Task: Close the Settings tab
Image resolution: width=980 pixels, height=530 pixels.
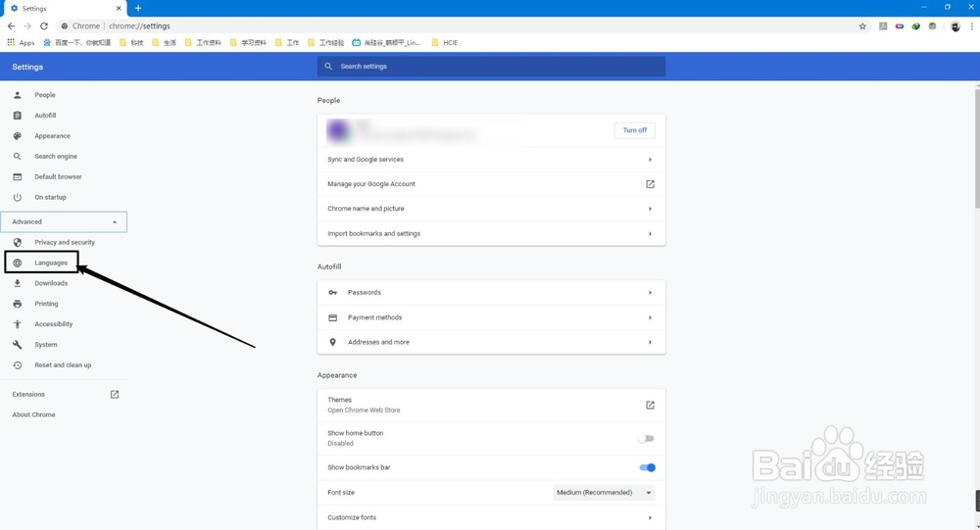Action: [x=119, y=9]
